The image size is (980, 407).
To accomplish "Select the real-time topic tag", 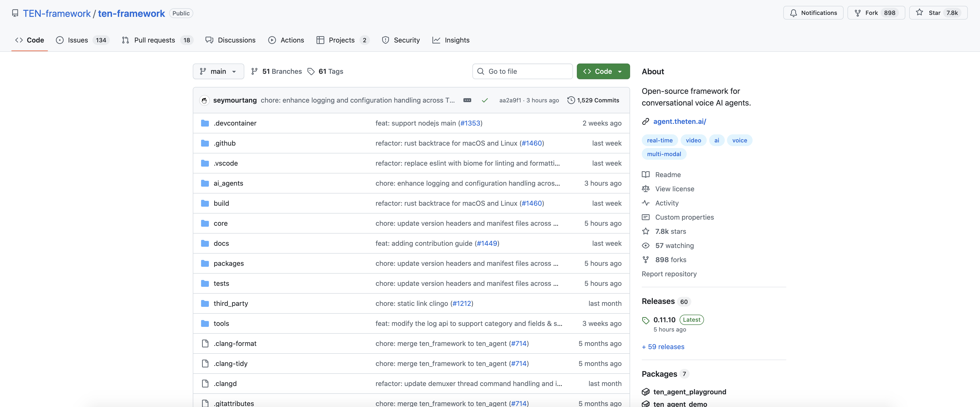I will (x=659, y=140).
